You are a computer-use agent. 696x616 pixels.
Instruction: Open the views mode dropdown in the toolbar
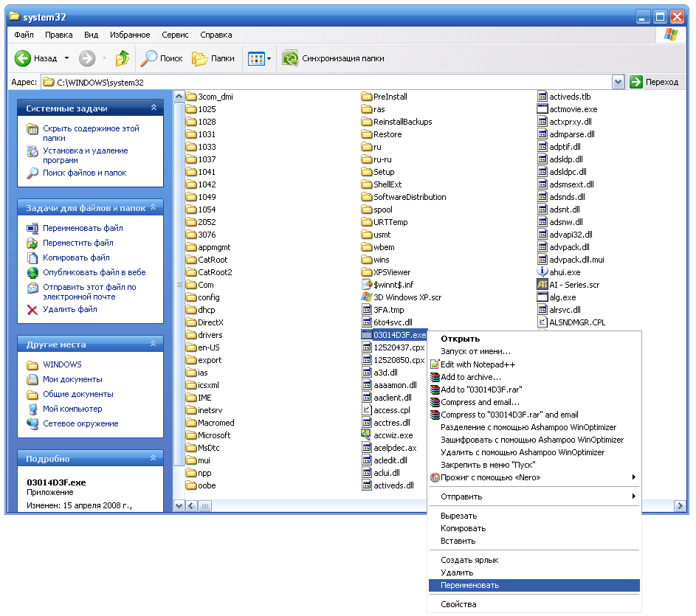(269, 58)
